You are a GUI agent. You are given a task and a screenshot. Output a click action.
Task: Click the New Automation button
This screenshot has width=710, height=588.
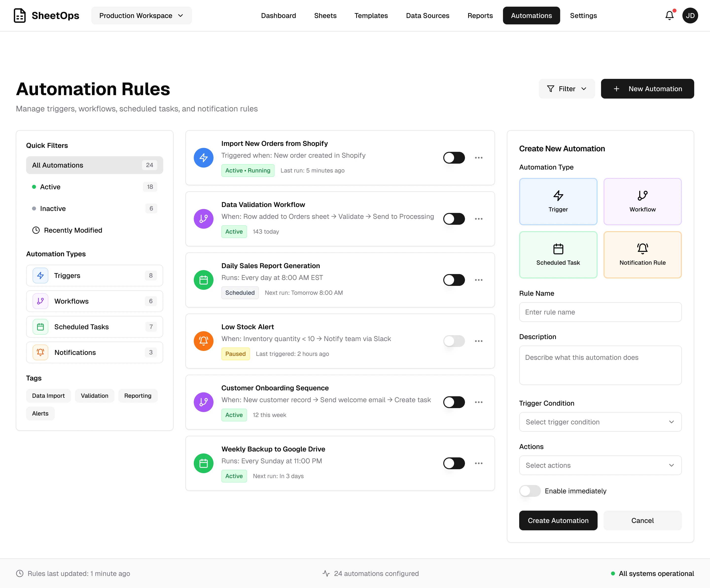pyautogui.click(x=647, y=89)
